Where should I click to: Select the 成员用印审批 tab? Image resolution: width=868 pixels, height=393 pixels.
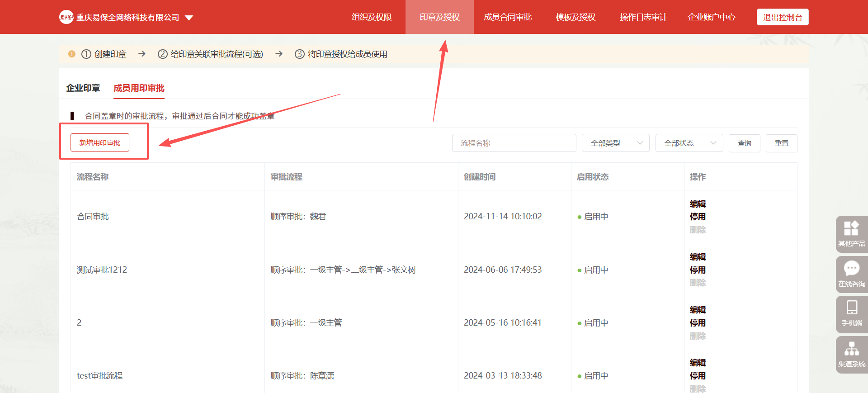coord(139,88)
